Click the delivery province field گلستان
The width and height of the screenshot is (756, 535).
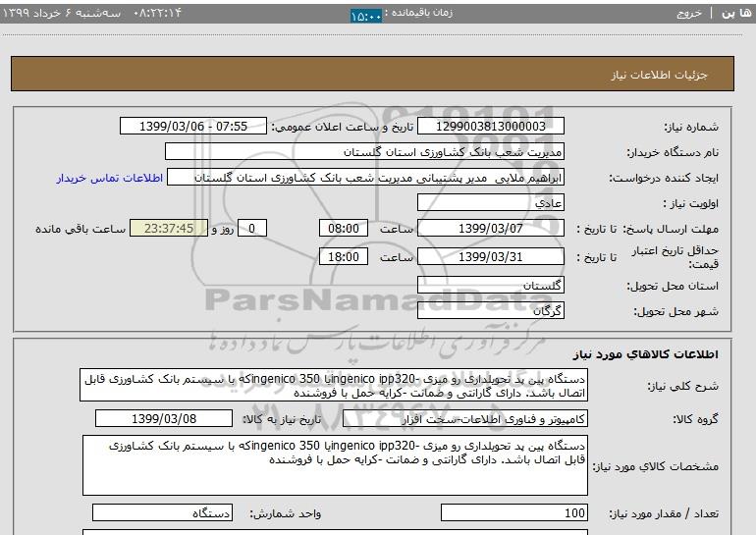coord(490,285)
